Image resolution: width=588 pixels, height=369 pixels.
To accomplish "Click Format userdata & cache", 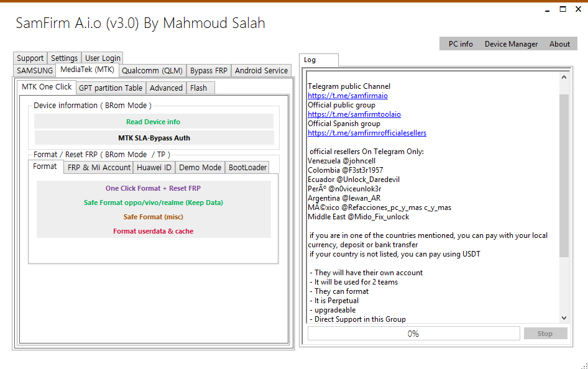I will (x=153, y=231).
